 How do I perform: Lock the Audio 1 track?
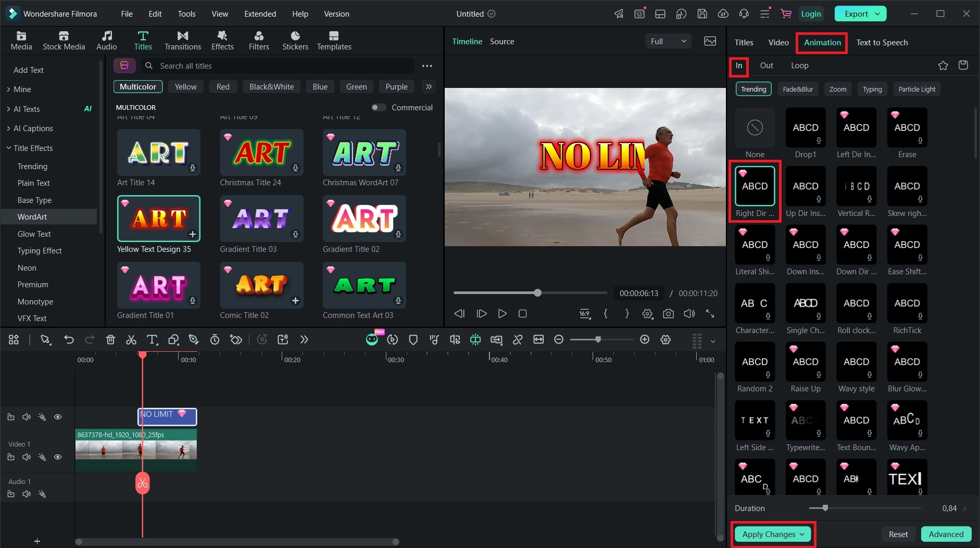tap(11, 494)
